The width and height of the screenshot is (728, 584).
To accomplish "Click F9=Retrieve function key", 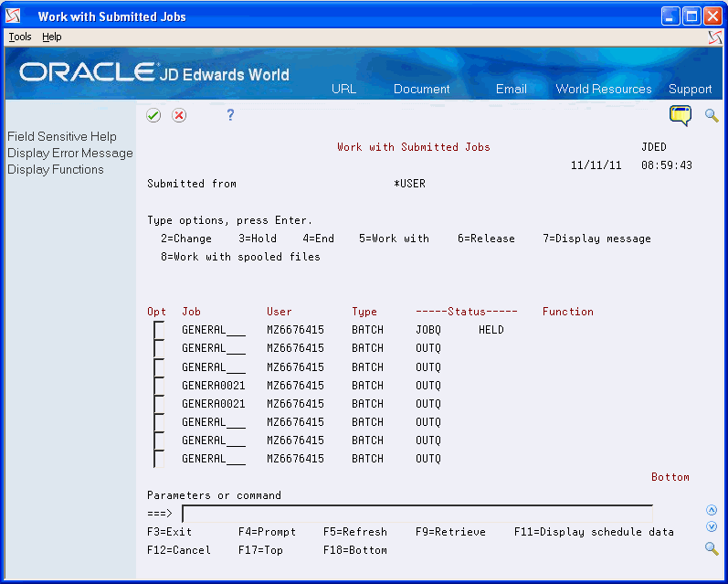I will pyautogui.click(x=450, y=532).
